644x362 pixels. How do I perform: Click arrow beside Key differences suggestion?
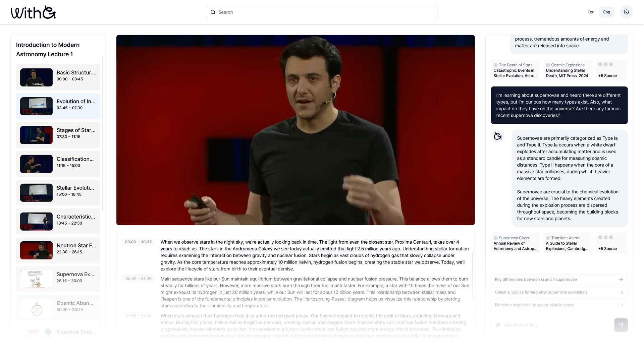click(x=621, y=280)
